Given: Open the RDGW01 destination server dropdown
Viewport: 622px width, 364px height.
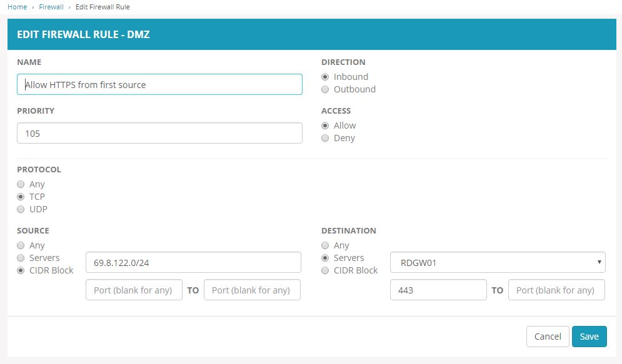Looking at the screenshot, I should click(x=498, y=262).
